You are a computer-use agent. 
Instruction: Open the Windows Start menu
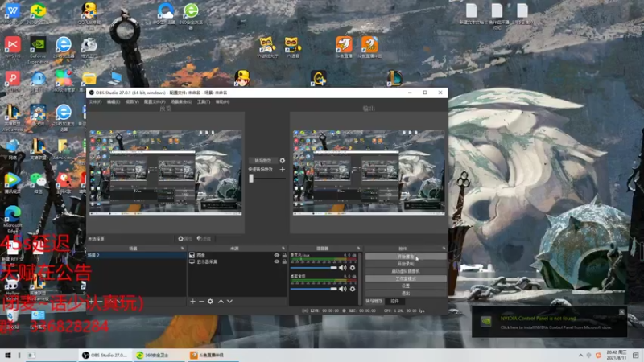(8, 355)
